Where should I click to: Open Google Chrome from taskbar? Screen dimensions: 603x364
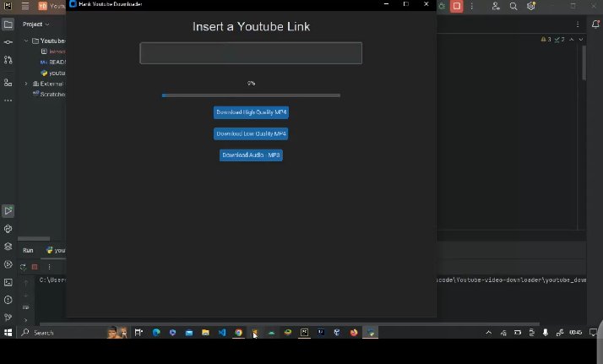(x=238, y=333)
